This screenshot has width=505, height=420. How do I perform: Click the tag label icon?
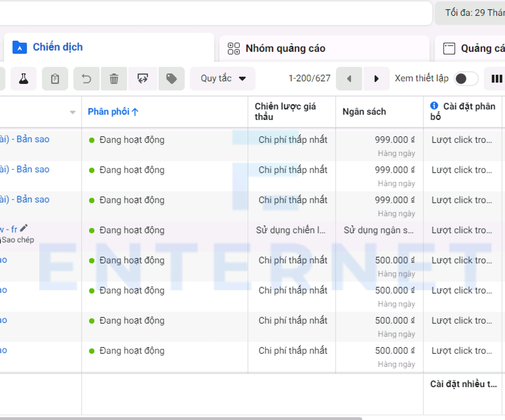click(172, 79)
